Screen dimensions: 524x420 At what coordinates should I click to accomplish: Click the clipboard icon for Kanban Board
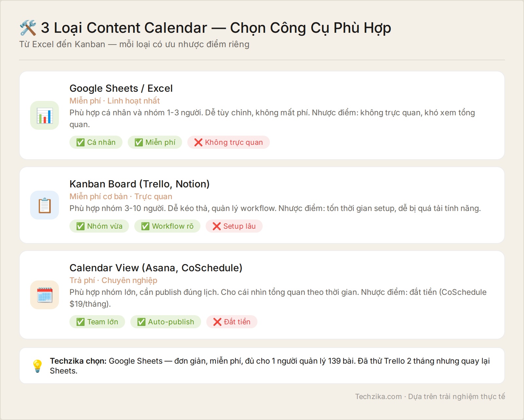45,205
